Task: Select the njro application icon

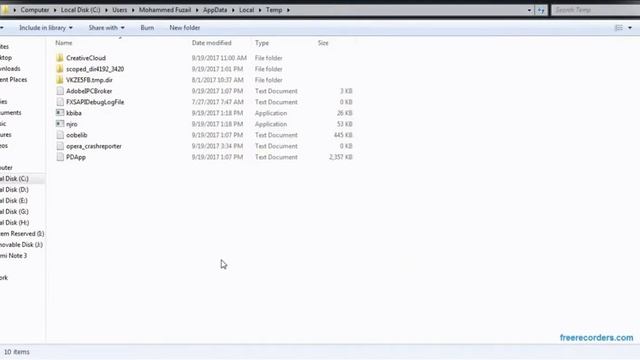Action: tap(60, 124)
